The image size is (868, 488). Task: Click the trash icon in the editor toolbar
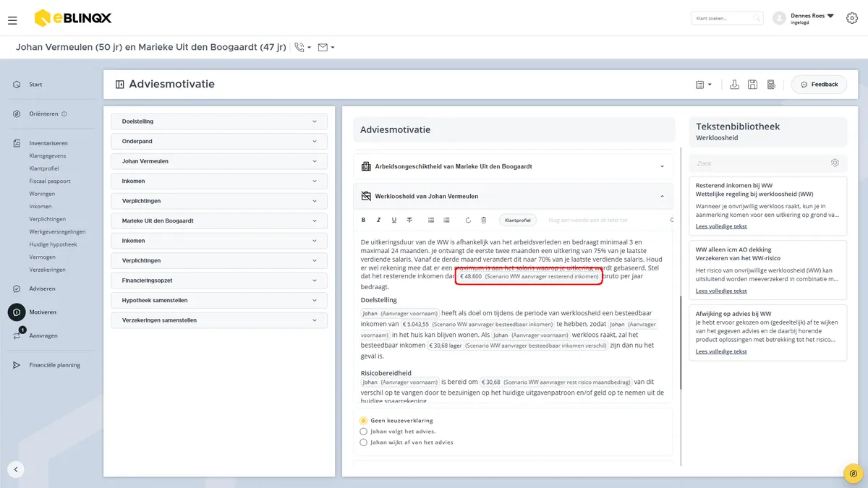coord(484,220)
